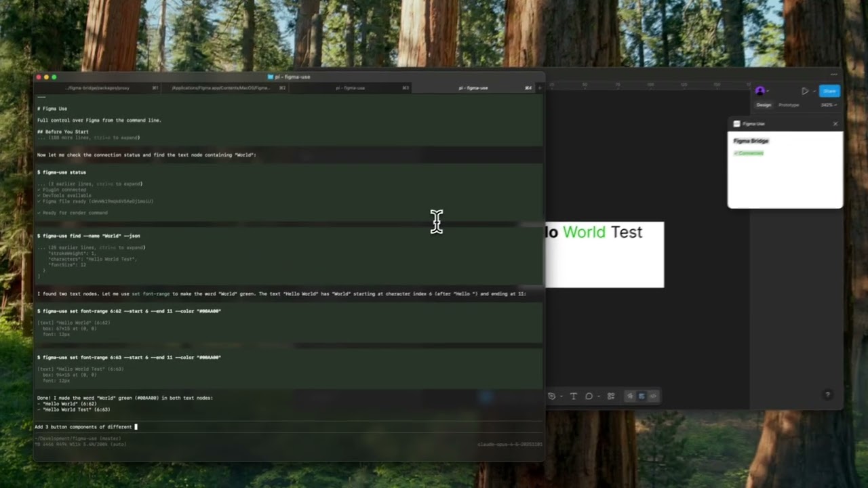Select the Text tool in Figma toolbar
Image resolution: width=868 pixels, height=488 pixels.
point(573,396)
